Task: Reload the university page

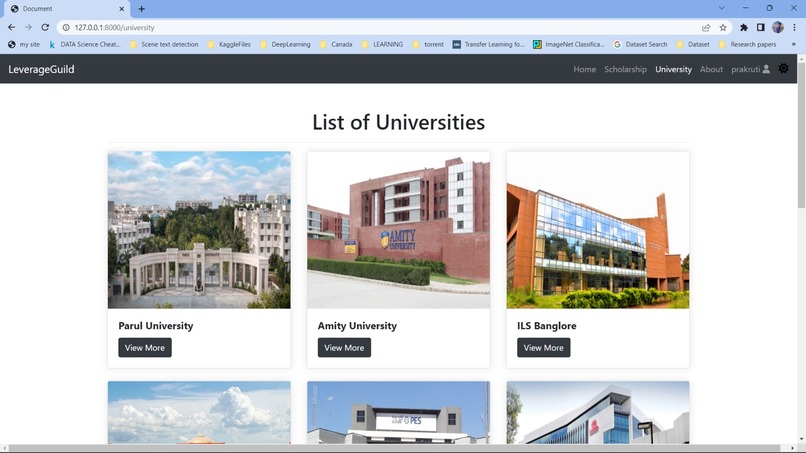Action: (x=45, y=27)
